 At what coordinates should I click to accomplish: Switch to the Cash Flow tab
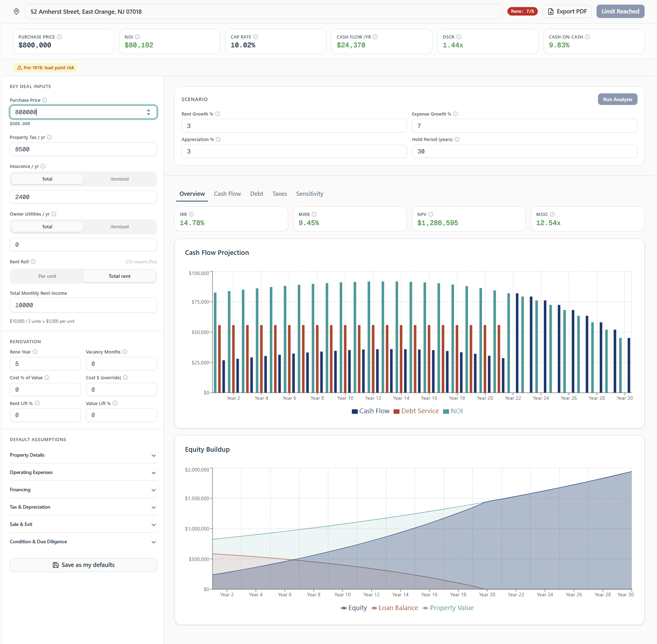click(x=227, y=194)
